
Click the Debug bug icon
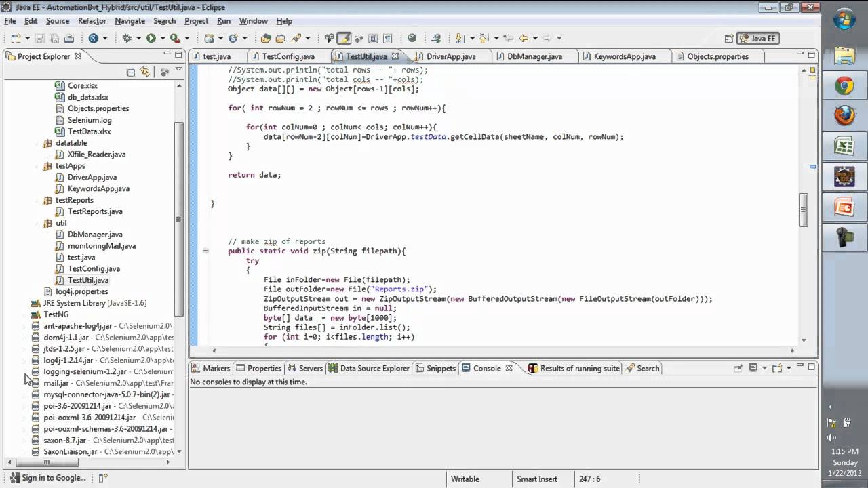pyautogui.click(x=127, y=39)
